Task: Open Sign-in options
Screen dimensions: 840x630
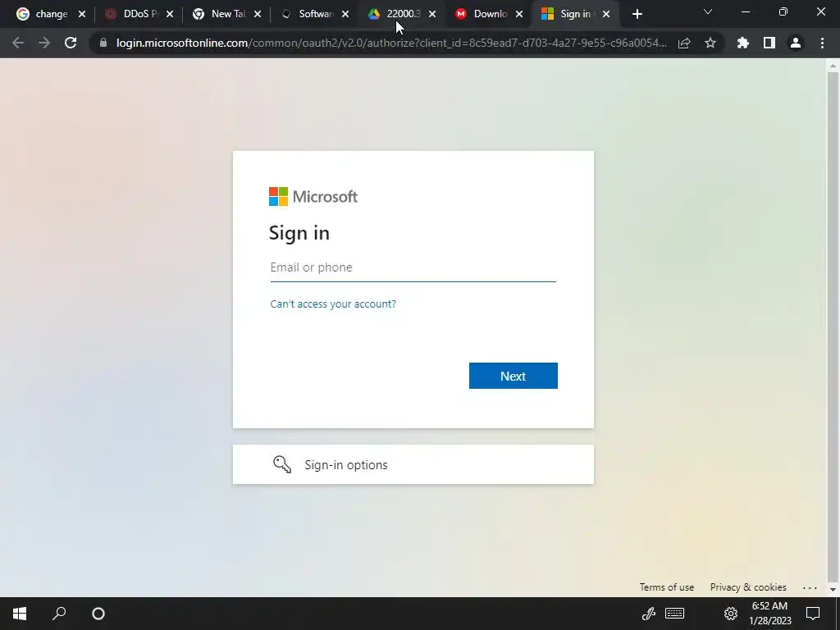Action: click(x=413, y=464)
